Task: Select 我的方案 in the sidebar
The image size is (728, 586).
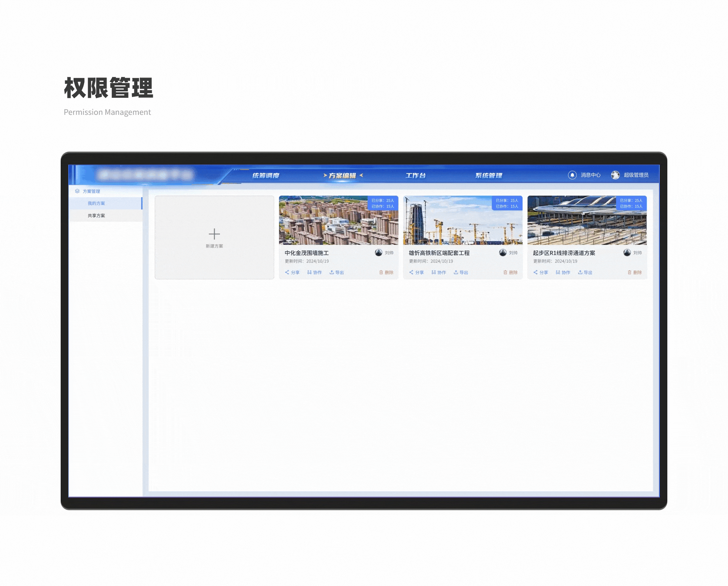Action: click(x=96, y=204)
